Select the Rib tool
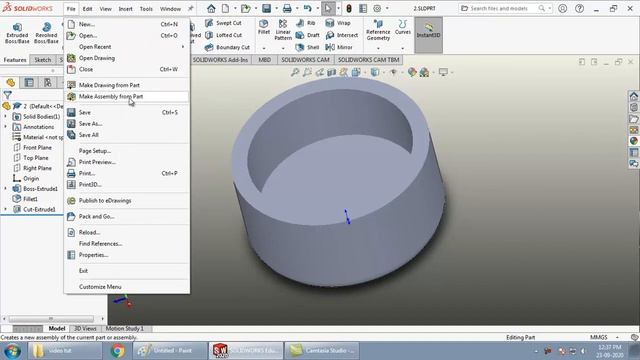Viewport: 640px width, 360px height. click(306, 23)
